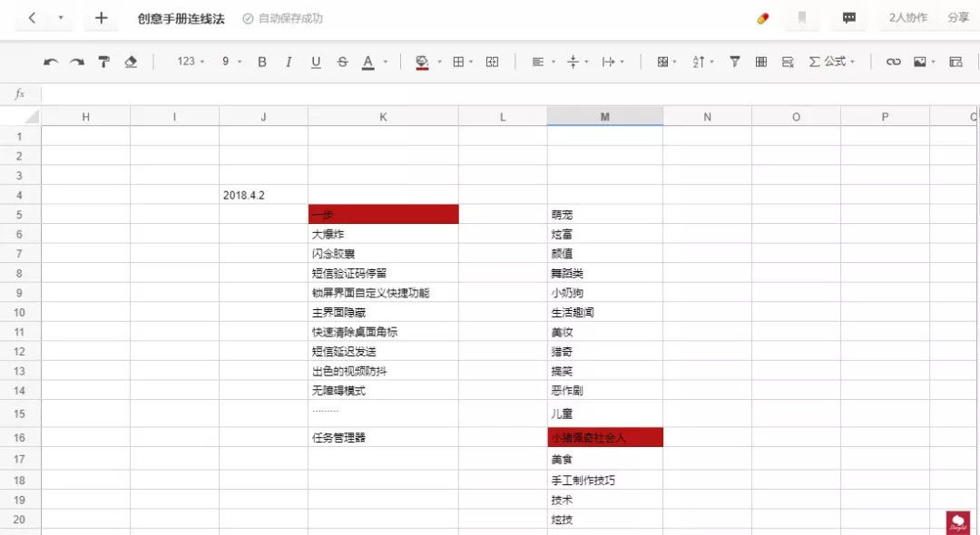980x535 pixels.
Task: Open the number format 123 dropdown
Action: 186,61
